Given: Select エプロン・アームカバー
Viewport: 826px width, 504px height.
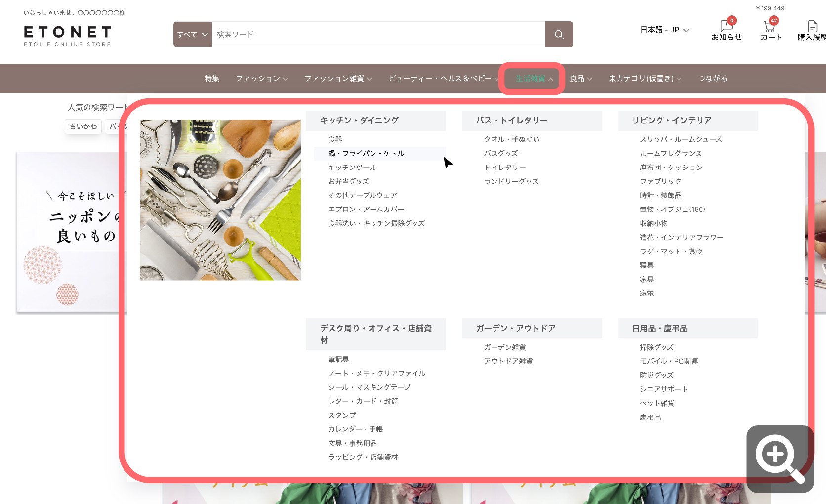Looking at the screenshot, I should [x=366, y=209].
